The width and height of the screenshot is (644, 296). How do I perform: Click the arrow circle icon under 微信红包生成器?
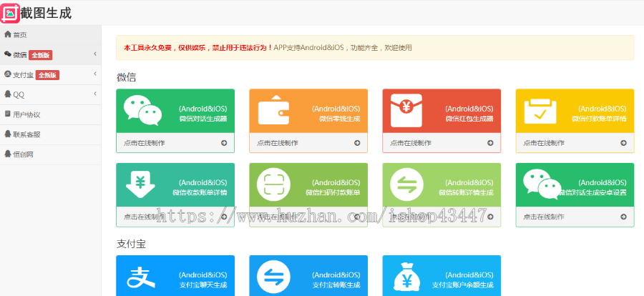490,143
